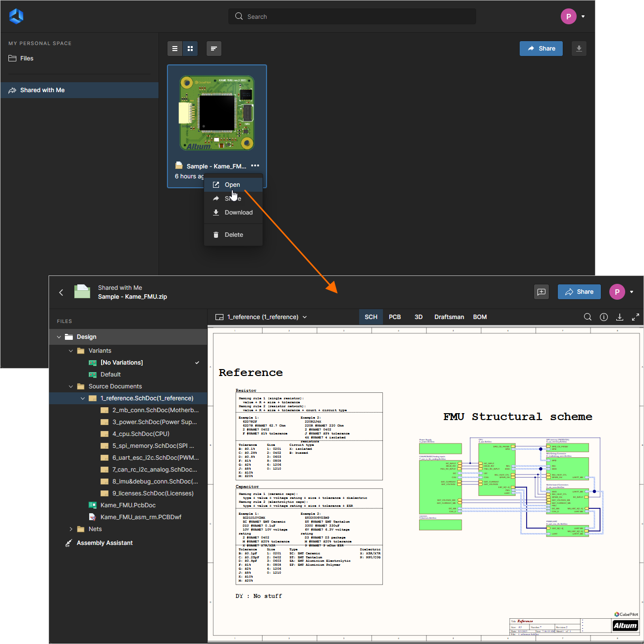Download the schematic via the viewer toolbar
The width and height of the screenshot is (644, 644).
click(620, 317)
